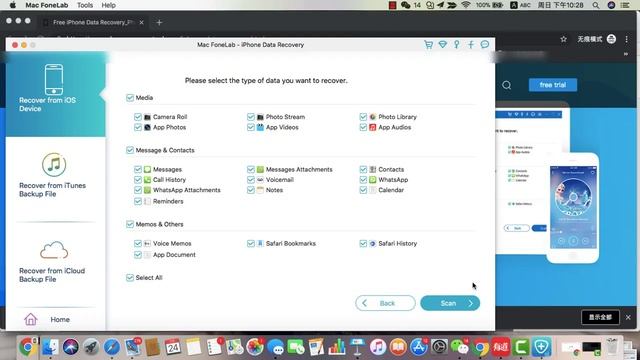
Task: Close the browser downloads bar
Action: [628, 317]
